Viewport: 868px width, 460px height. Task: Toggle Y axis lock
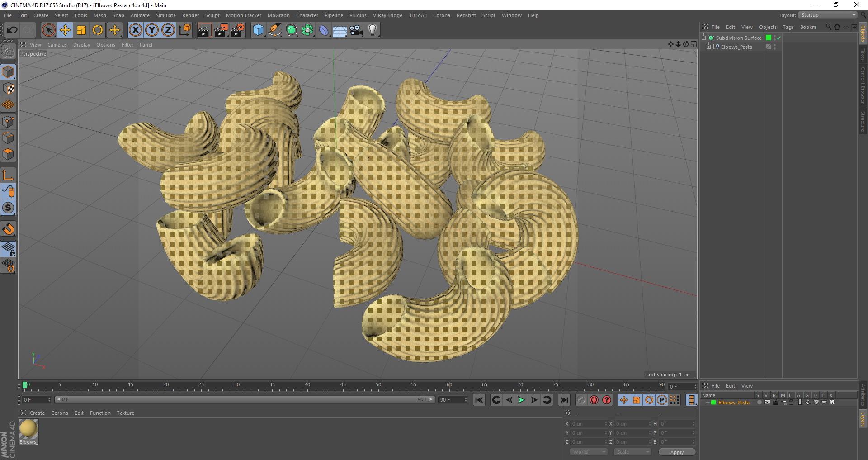click(x=152, y=30)
